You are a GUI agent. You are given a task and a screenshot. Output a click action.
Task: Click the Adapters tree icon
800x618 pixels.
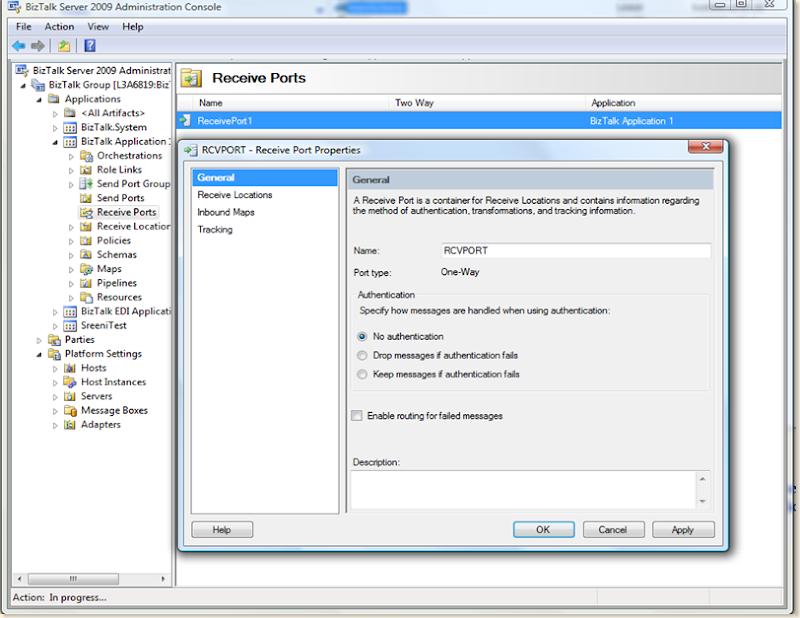(x=70, y=425)
